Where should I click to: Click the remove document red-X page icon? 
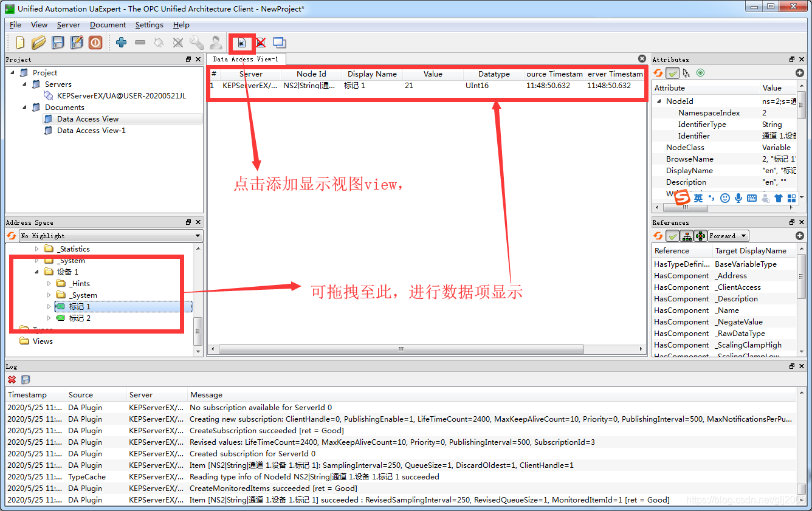tap(260, 43)
